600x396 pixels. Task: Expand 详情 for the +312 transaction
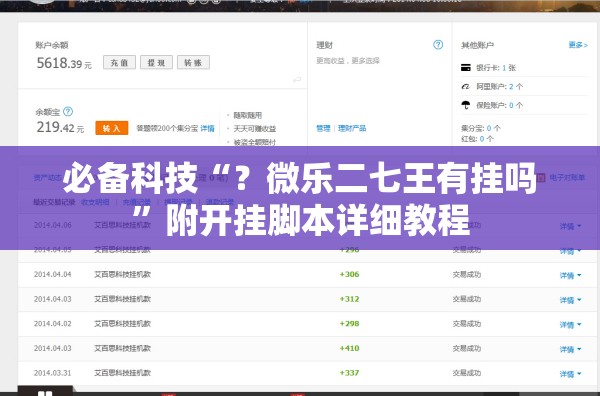(570, 300)
